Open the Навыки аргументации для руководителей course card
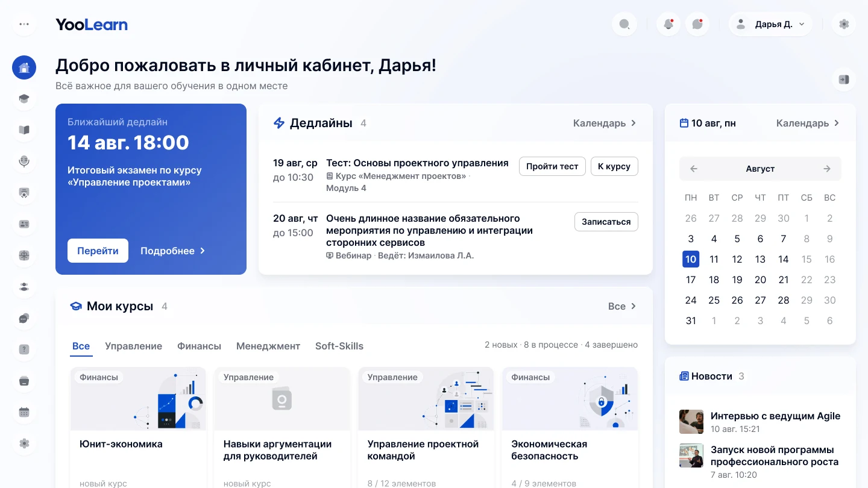Image resolution: width=868 pixels, height=488 pixels. click(282, 427)
